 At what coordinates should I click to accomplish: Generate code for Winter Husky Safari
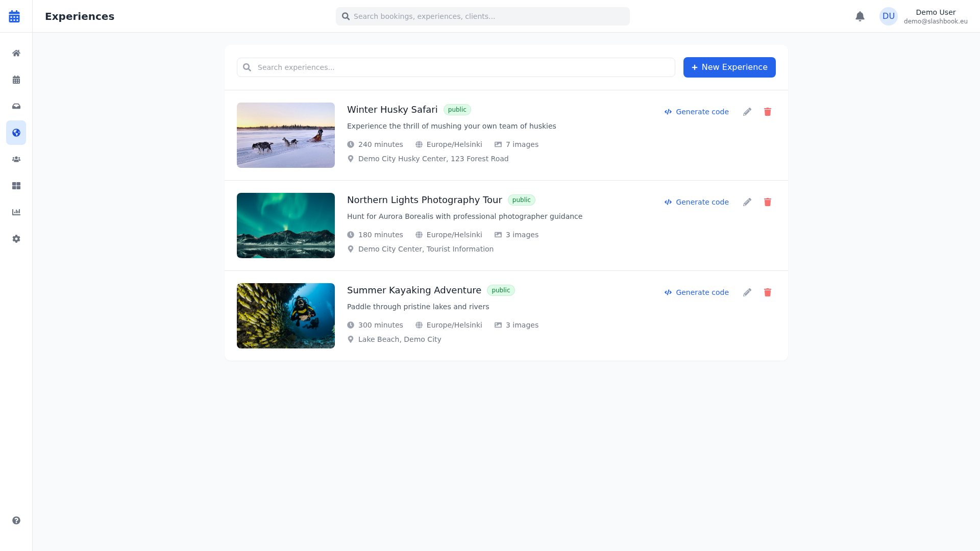pyautogui.click(x=697, y=112)
